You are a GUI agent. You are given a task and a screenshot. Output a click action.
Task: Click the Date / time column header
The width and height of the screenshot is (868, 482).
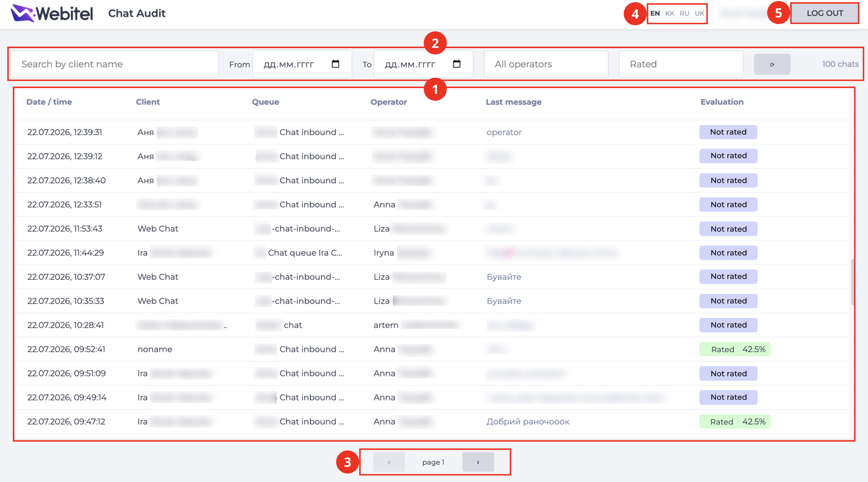[x=49, y=102]
